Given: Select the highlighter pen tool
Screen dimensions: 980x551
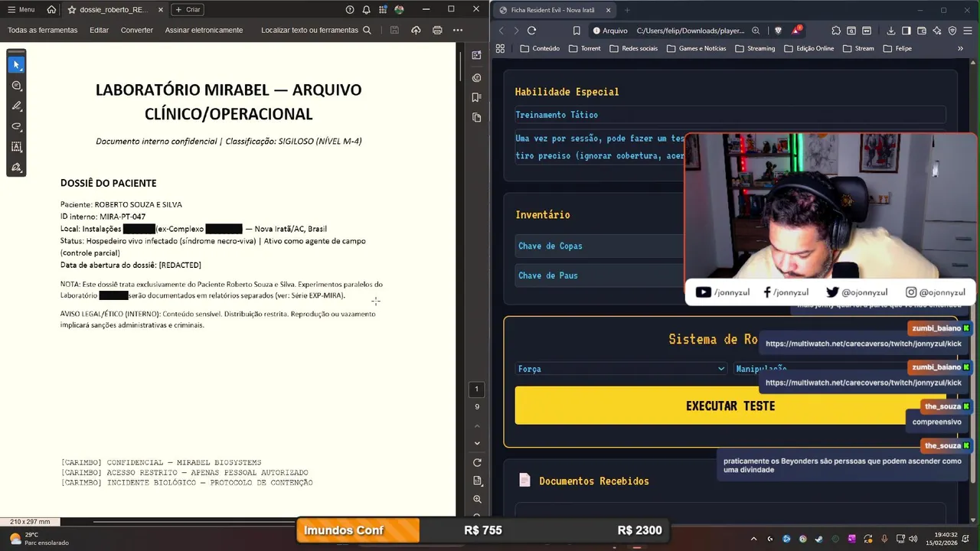Looking at the screenshot, I should [16, 106].
